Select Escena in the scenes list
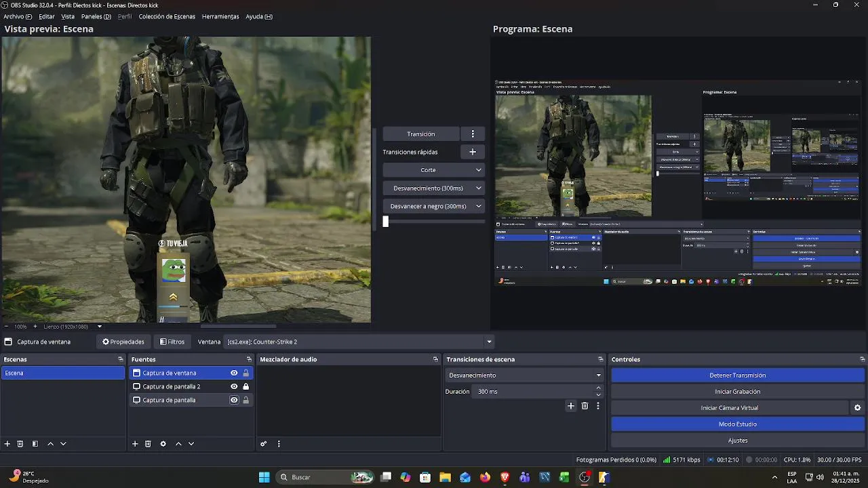 click(63, 373)
